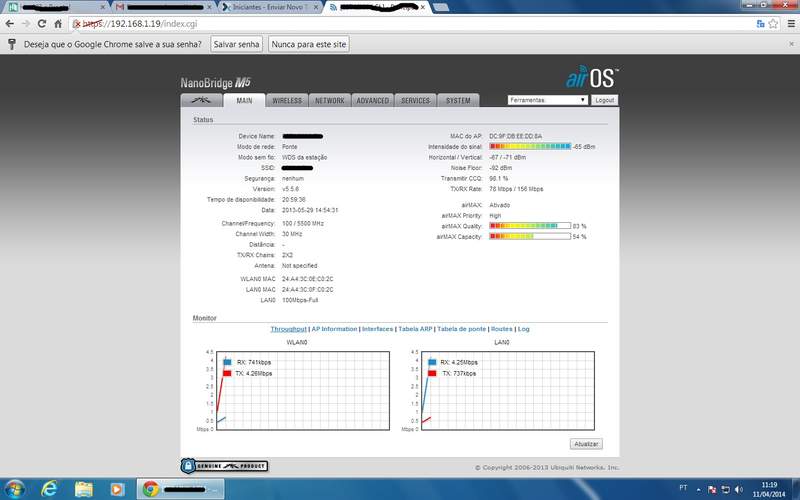This screenshot has height=500, width=800.
Task: Open the Windows Start button
Action: tap(14, 489)
